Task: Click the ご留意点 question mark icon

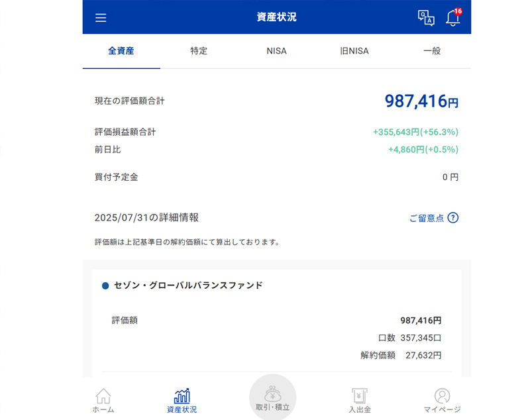Action: (453, 218)
